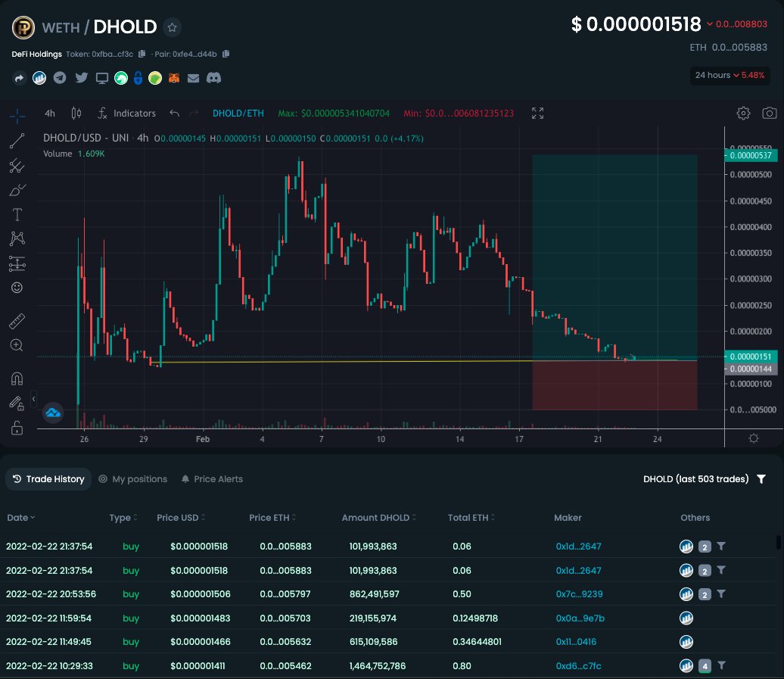Enter fullscreen chart mode
The width and height of the screenshot is (784, 679).
[537, 114]
